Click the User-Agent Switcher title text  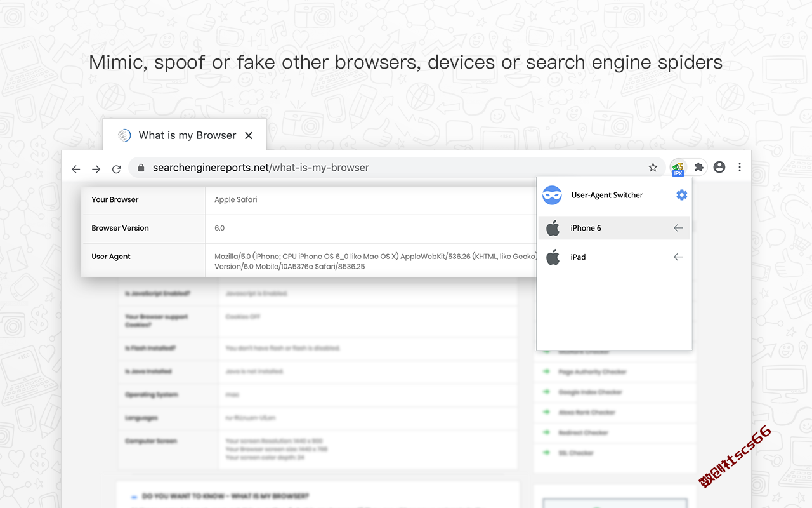tap(607, 195)
